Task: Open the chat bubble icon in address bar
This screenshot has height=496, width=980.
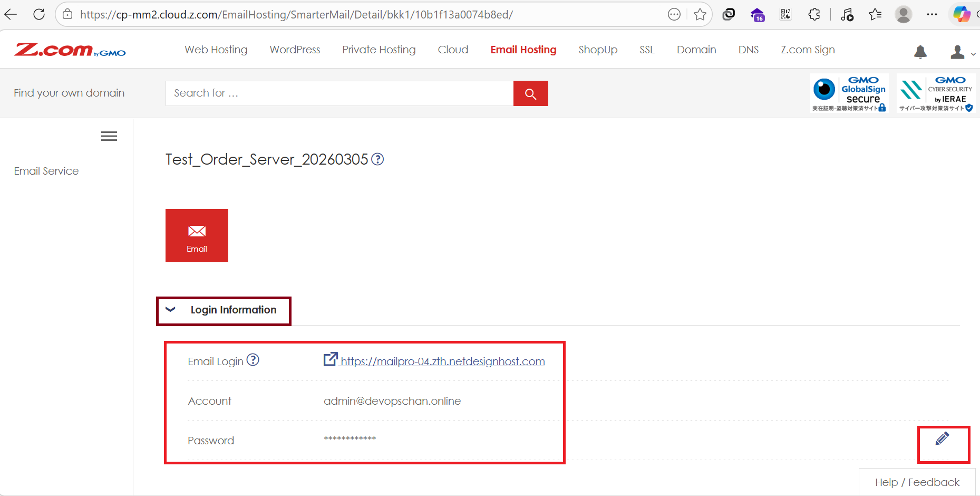Action: tap(674, 14)
